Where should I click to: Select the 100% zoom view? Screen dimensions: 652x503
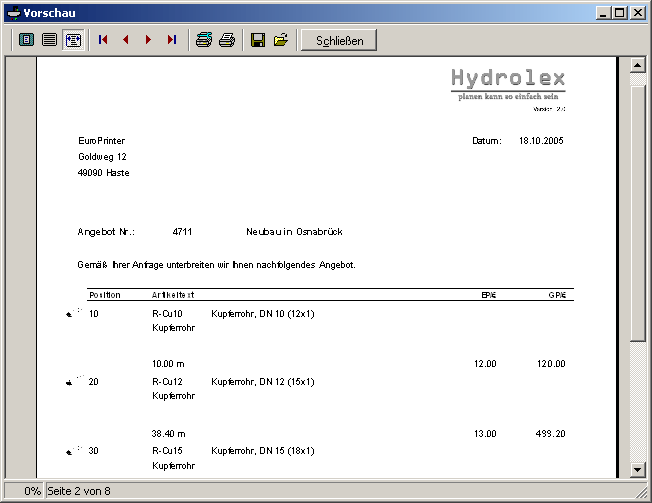pos(49,40)
